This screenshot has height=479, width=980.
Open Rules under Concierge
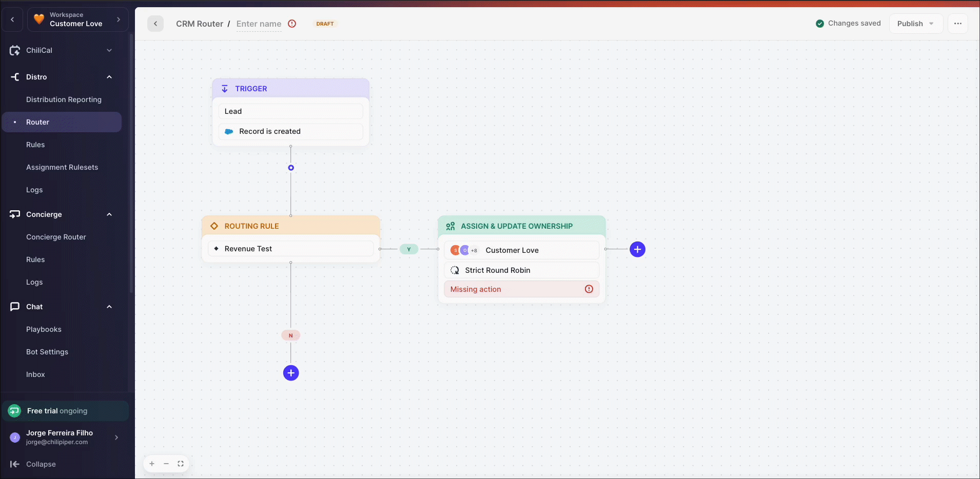[x=35, y=260]
